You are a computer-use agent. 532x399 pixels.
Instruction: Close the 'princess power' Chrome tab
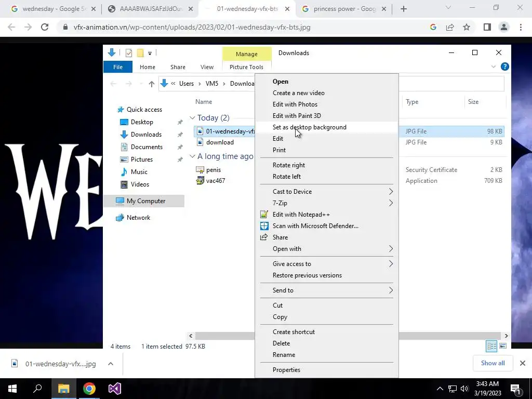click(384, 9)
